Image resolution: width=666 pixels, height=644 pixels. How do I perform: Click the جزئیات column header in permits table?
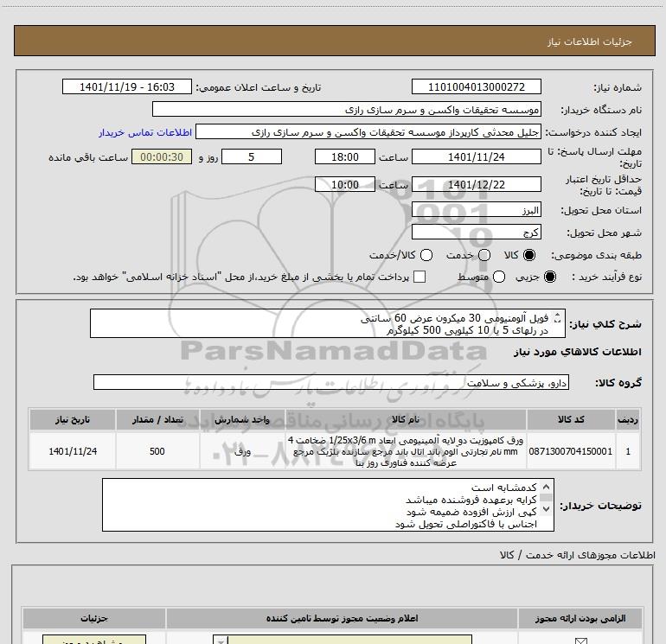click(94, 618)
